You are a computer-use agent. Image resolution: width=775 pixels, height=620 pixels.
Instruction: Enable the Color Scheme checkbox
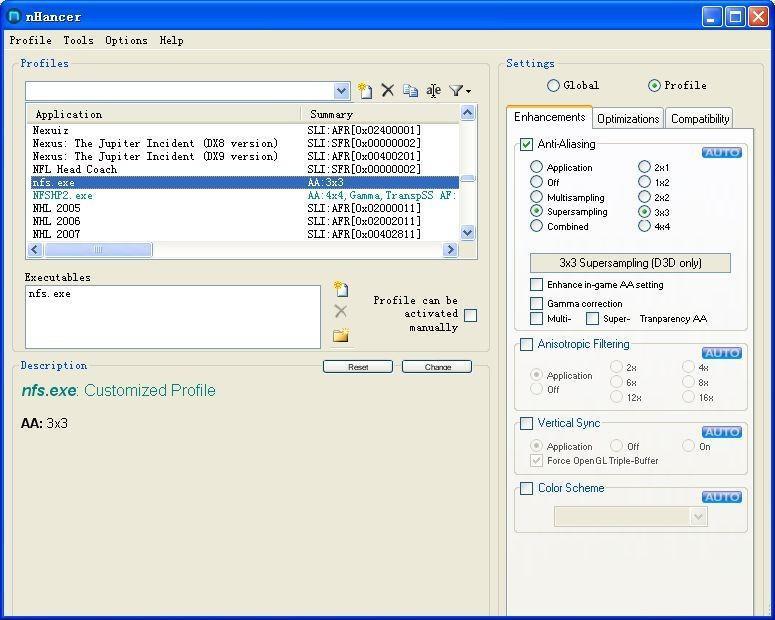(526, 488)
